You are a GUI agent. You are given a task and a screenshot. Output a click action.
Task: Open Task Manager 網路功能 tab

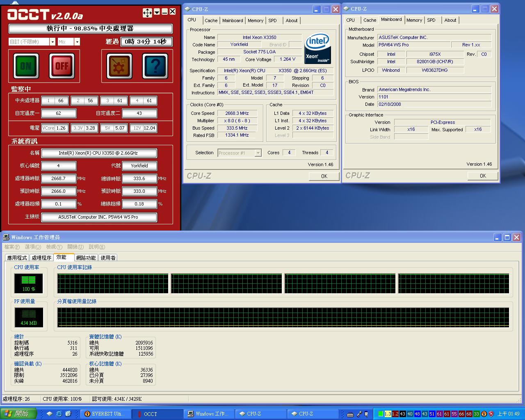86,258
